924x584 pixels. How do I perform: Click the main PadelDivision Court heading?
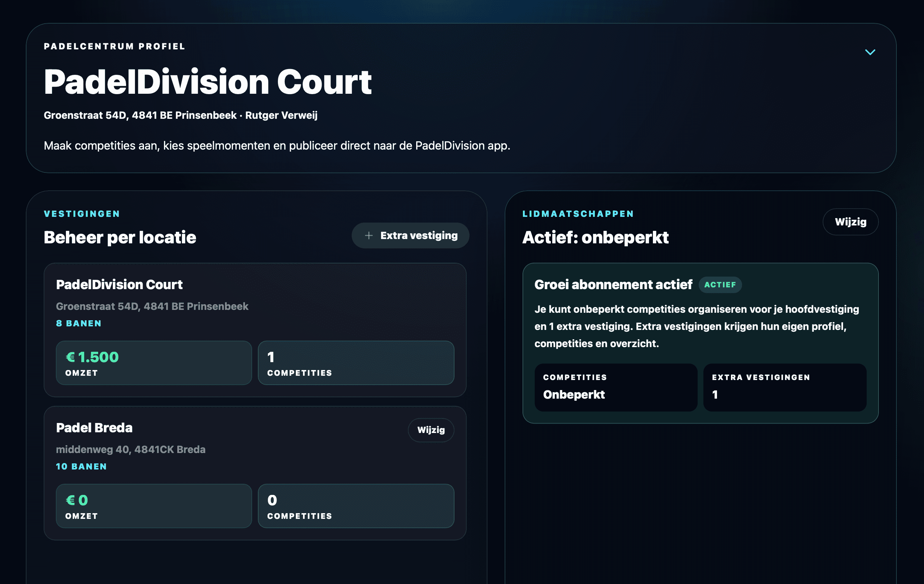[x=208, y=82]
